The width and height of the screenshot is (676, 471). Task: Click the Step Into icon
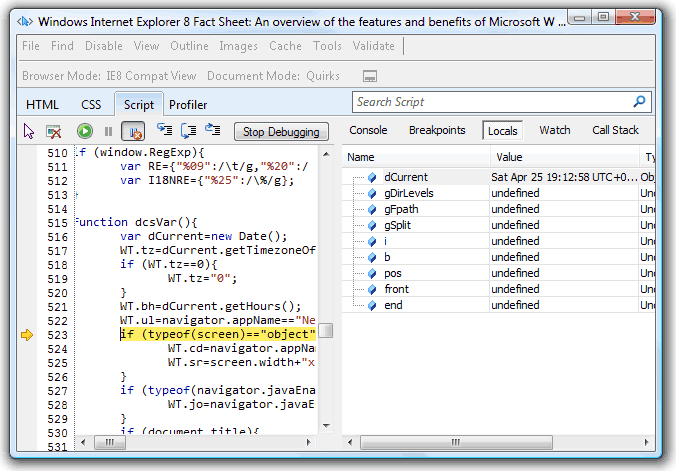tap(164, 131)
